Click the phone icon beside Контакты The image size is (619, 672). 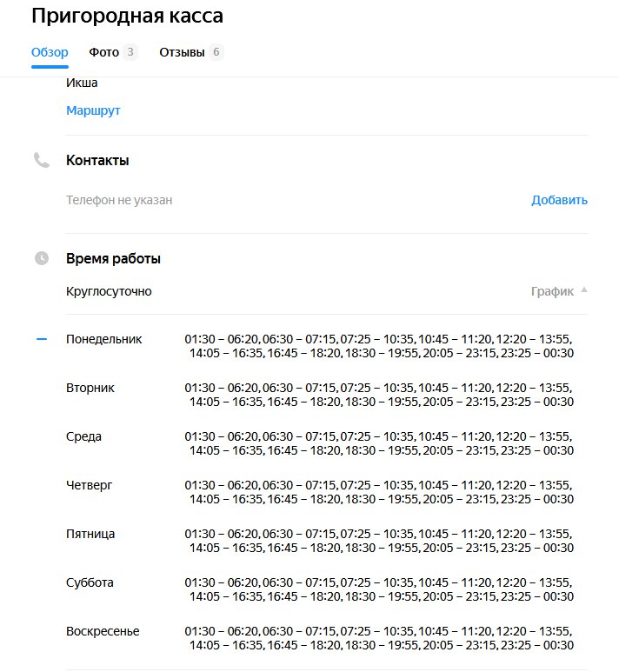[x=42, y=160]
